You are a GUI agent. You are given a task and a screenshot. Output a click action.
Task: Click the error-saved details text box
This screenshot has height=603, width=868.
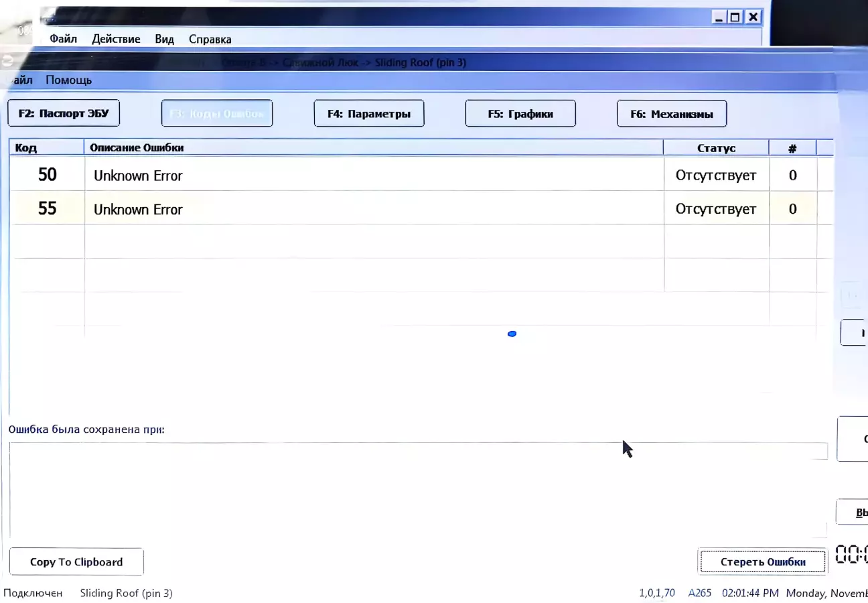click(x=415, y=489)
